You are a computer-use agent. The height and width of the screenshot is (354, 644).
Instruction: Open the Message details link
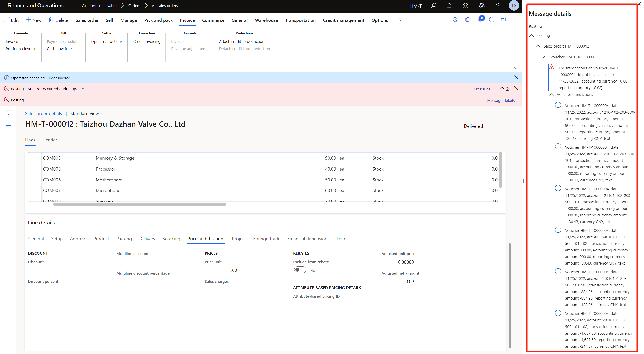(x=501, y=100)
